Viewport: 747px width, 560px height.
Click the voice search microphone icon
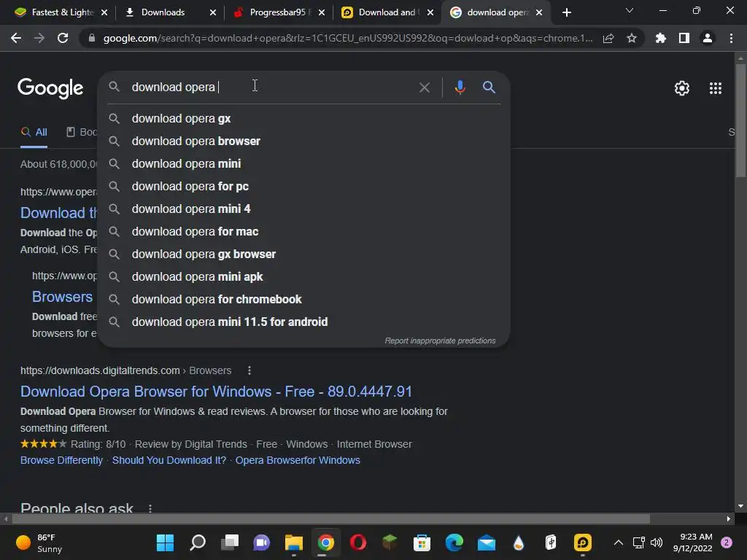pos(460,87)
